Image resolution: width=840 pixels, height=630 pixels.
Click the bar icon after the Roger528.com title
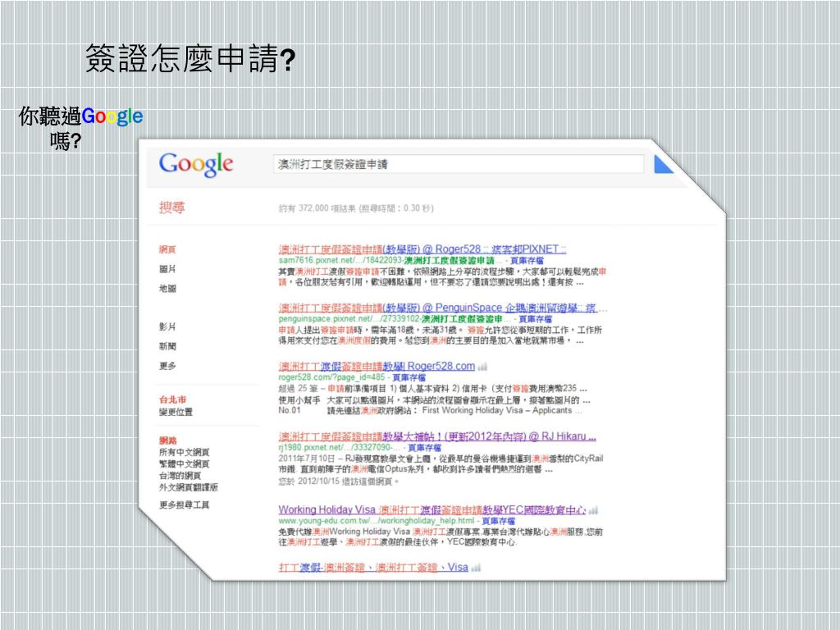[x=482, y=367]
